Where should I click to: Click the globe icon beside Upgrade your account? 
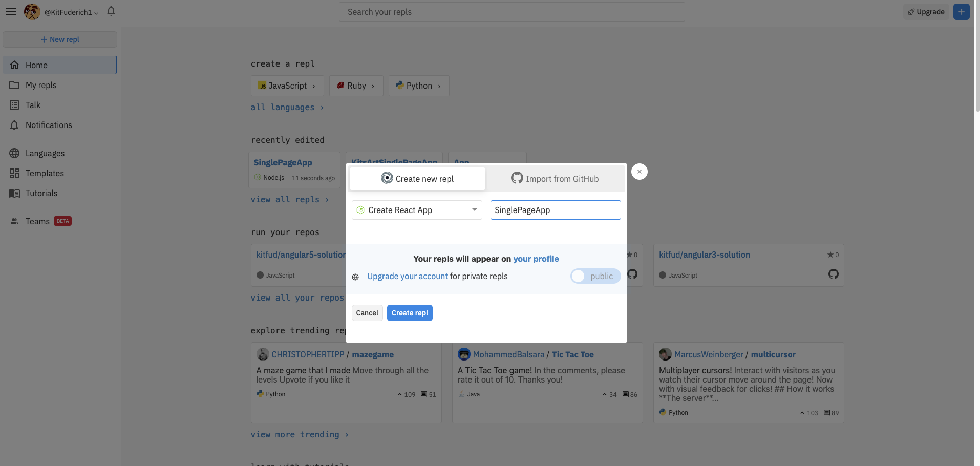coord(355,277)
